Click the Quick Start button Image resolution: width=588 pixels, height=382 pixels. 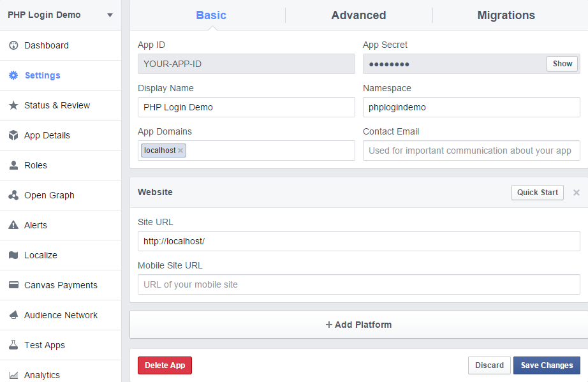[x=538, y=193]
